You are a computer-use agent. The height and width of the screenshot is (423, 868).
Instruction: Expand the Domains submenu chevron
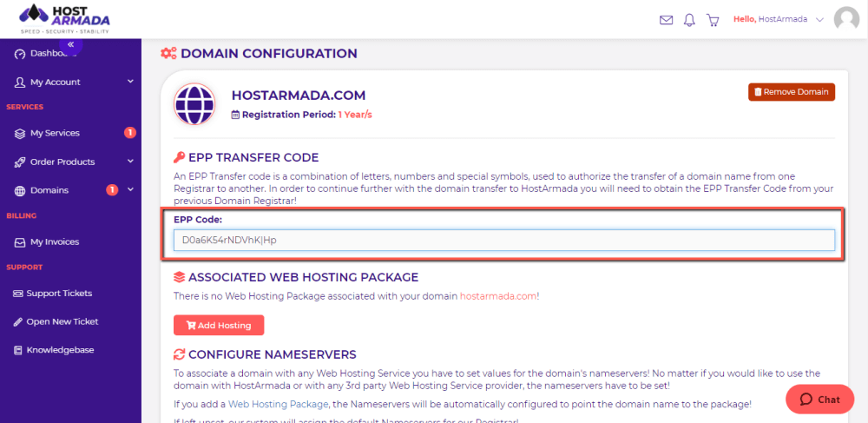click(x=131, y=190)
